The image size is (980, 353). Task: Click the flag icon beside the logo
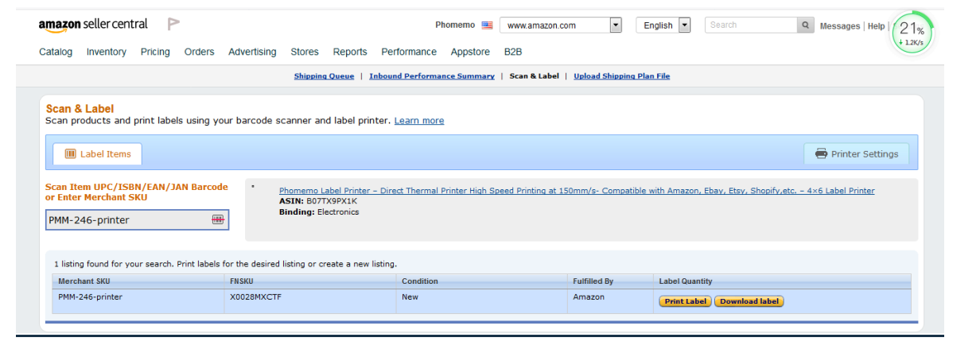173,25
